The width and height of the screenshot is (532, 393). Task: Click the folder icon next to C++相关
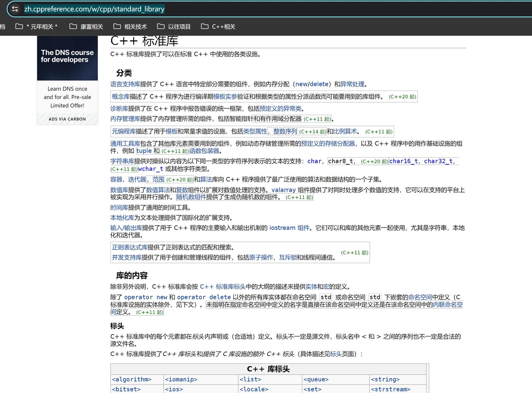[x=205, y=26]
